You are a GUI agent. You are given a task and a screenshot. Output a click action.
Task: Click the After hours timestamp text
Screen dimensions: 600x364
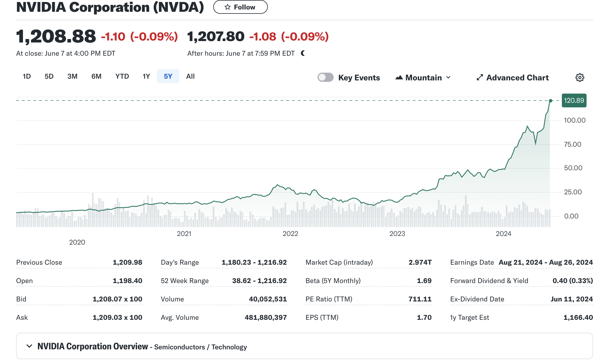[241, 53]
